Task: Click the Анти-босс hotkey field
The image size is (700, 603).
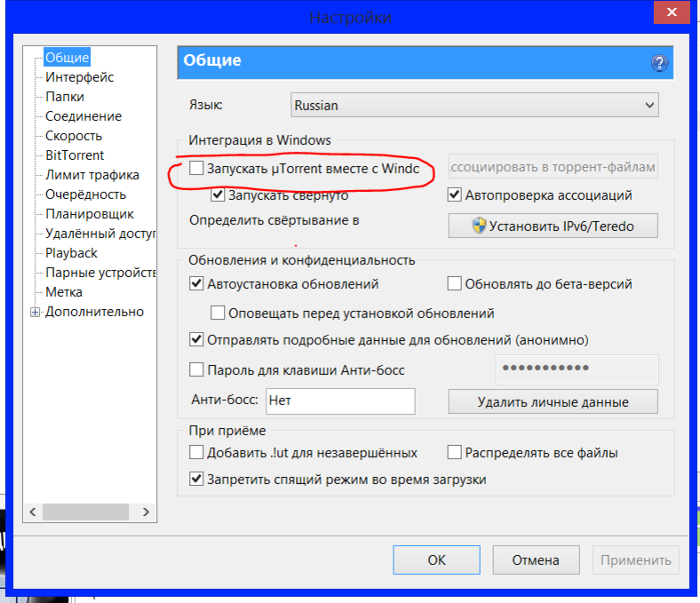Action: 340,401
